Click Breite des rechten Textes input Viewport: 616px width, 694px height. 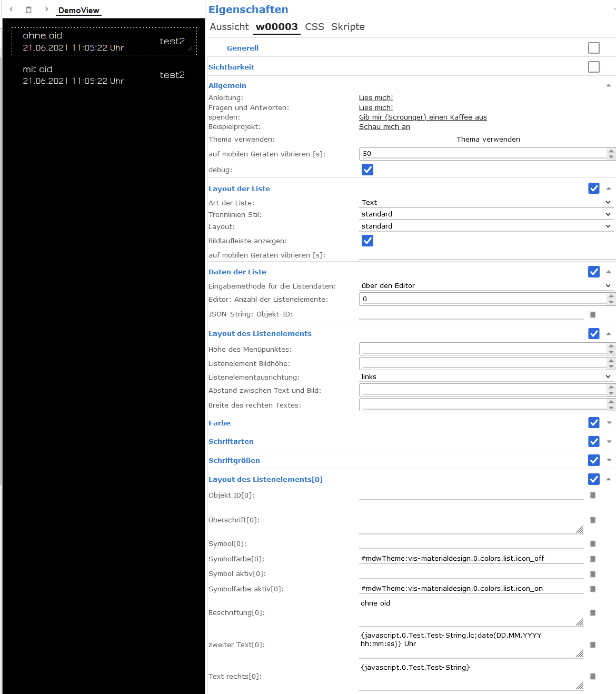click(x=483, y=405)
